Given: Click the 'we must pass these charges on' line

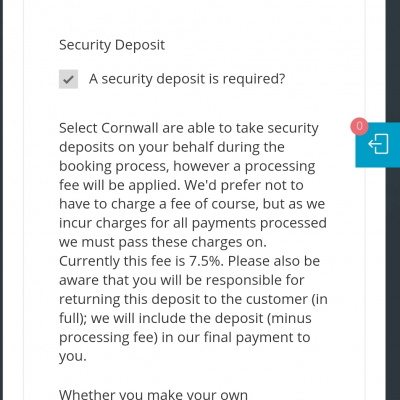Looking at the screenshot, I should [163, 242].
